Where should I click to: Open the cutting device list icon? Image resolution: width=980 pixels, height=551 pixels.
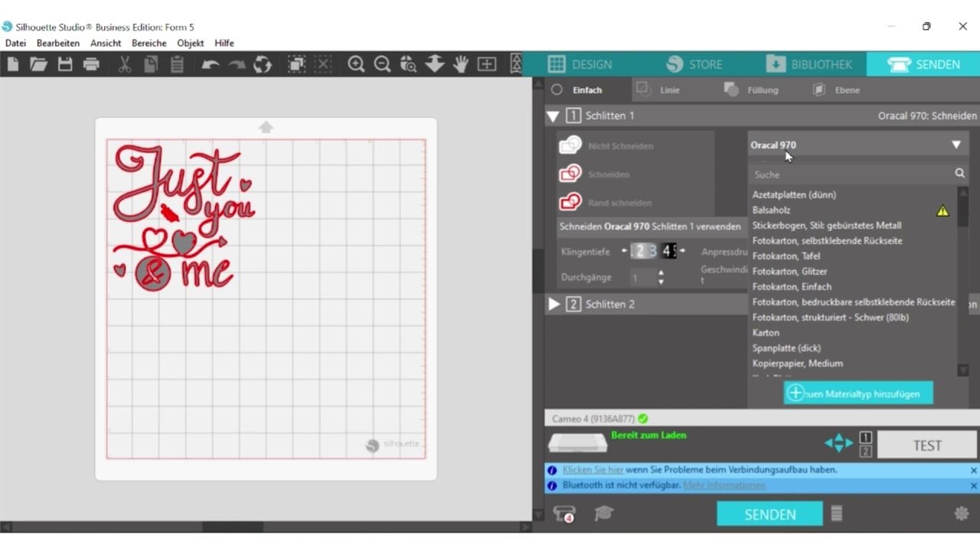[564, 514]
